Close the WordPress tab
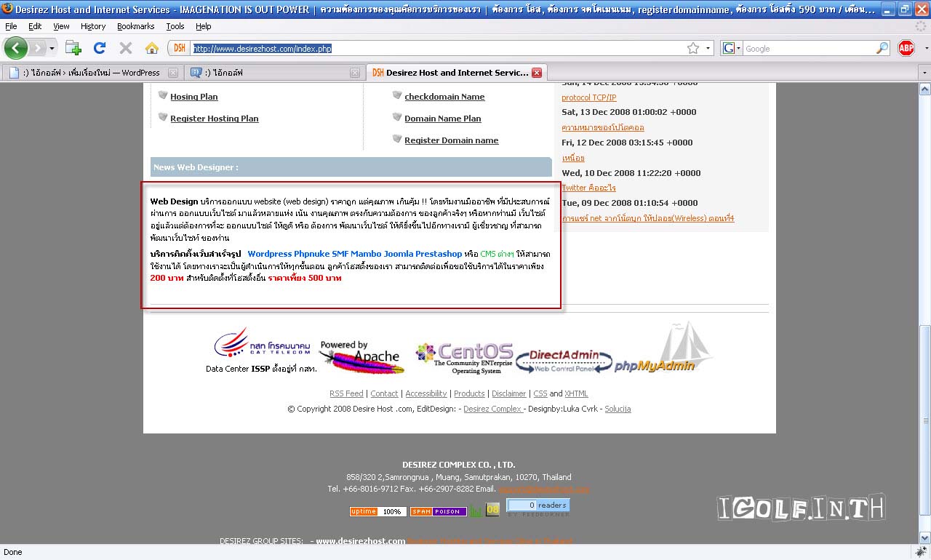 tap(173, 73)
